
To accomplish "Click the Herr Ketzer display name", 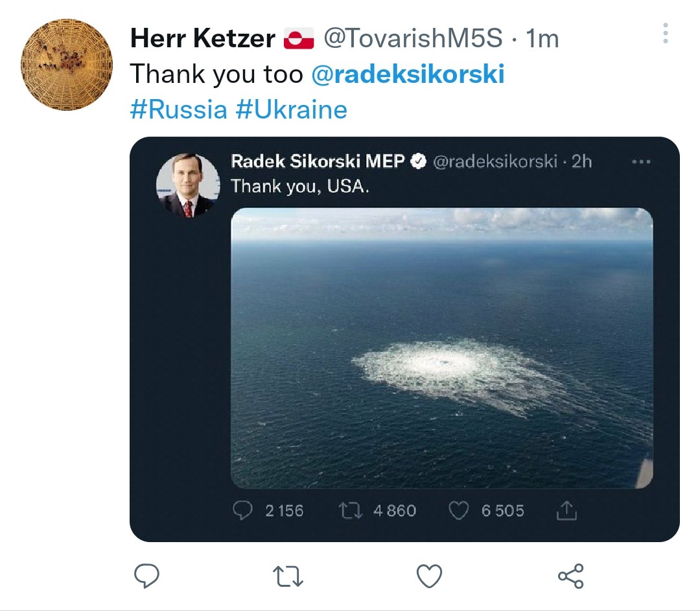I will pos(202,39).
